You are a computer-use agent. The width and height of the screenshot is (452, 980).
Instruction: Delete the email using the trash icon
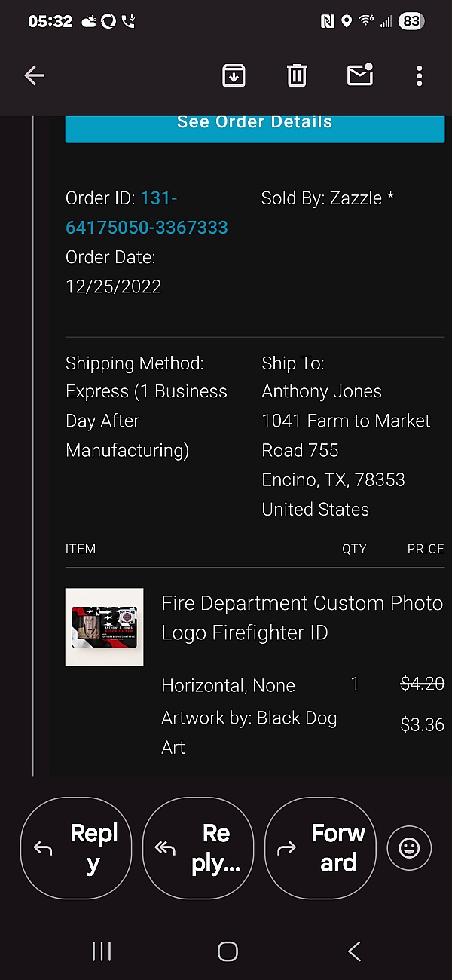pos(297,75)
